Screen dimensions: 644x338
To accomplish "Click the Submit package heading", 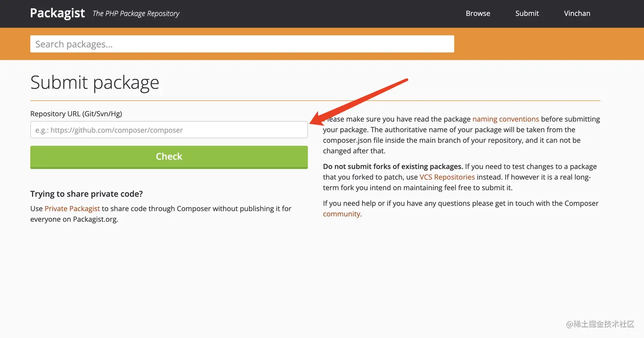I will point(95,82).
